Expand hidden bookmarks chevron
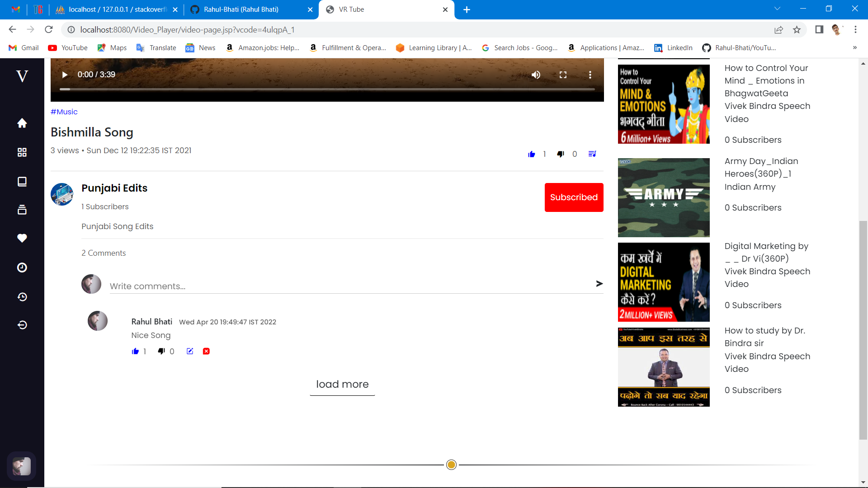The height and width of the screenshot is (488, 868). click(854, 47)
